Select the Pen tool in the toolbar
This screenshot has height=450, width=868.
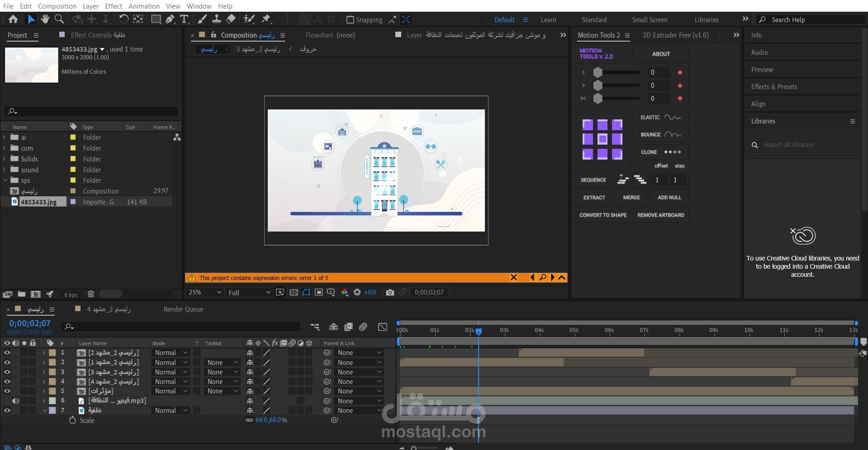pos(170,19)
